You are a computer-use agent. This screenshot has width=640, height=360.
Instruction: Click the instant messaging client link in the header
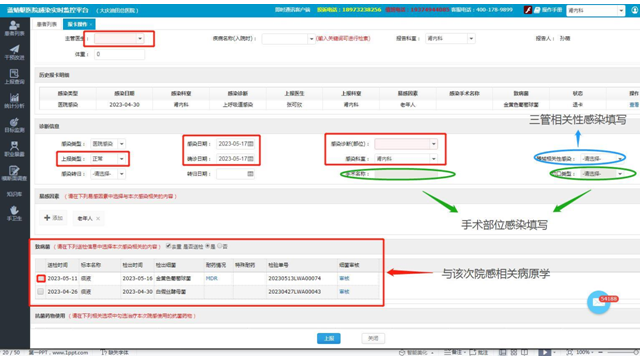click(x=292, y=9)
